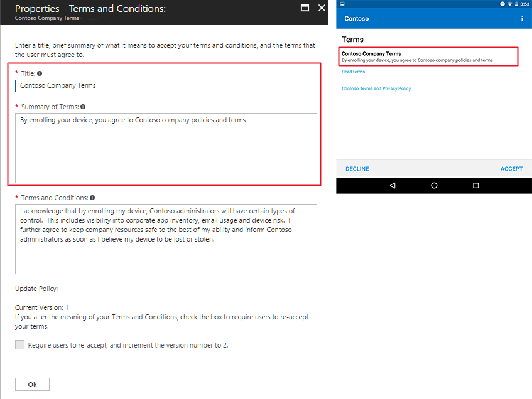Tap the ACCEPT button
Viewport: 532px width, 399px height.
point(511,168)
